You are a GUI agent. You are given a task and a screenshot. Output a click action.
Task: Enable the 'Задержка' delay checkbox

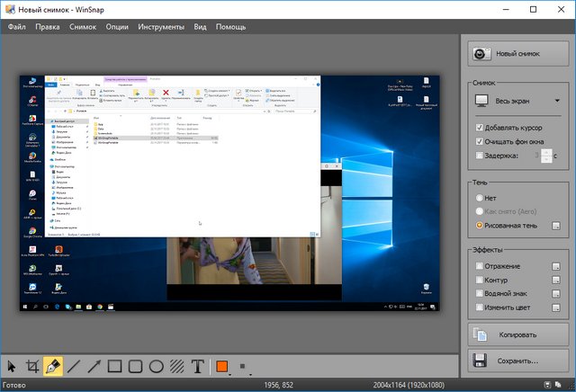click(479, 156)
